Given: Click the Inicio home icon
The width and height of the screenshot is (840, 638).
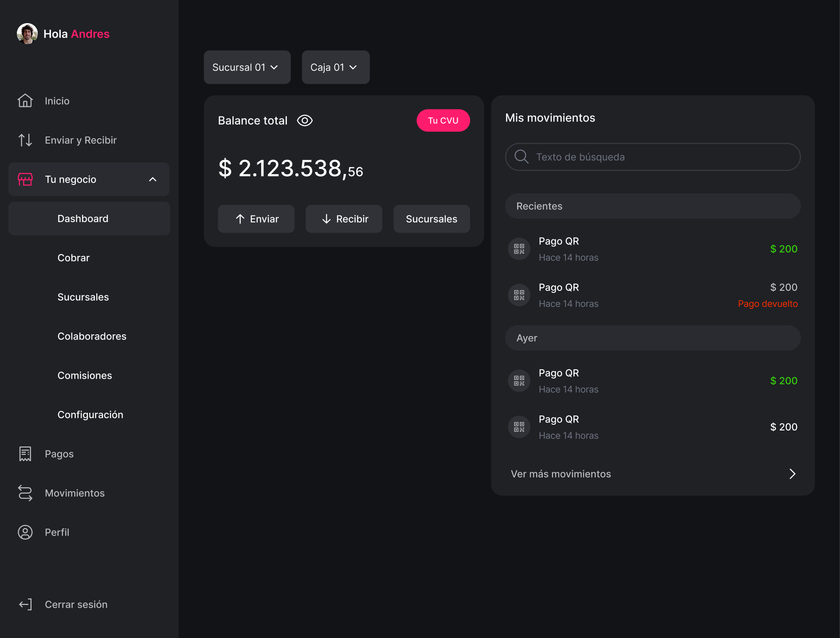Looking at the screenshot, I should (x=25, y=101).
